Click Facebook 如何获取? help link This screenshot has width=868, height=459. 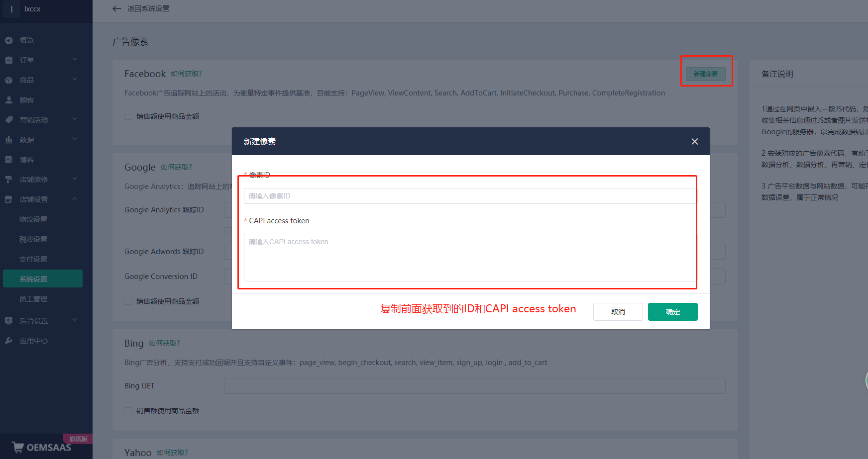[x=187, y=74]
